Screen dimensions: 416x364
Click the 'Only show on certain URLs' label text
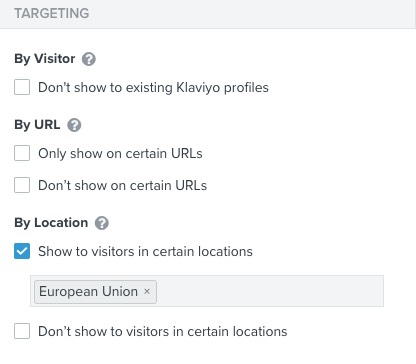click(120, 154)
